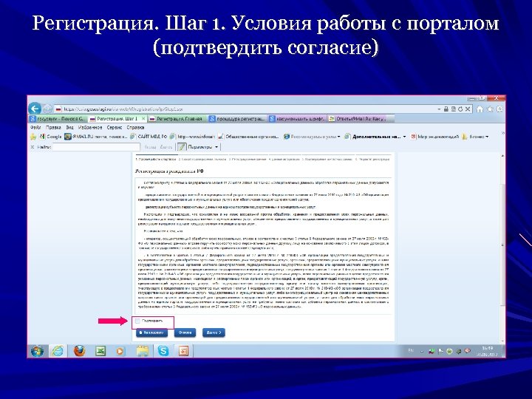Image resolution: width=532 pixels, height=399 pixels.
Task: Open the Сервис menu
Action: [115, 128]
